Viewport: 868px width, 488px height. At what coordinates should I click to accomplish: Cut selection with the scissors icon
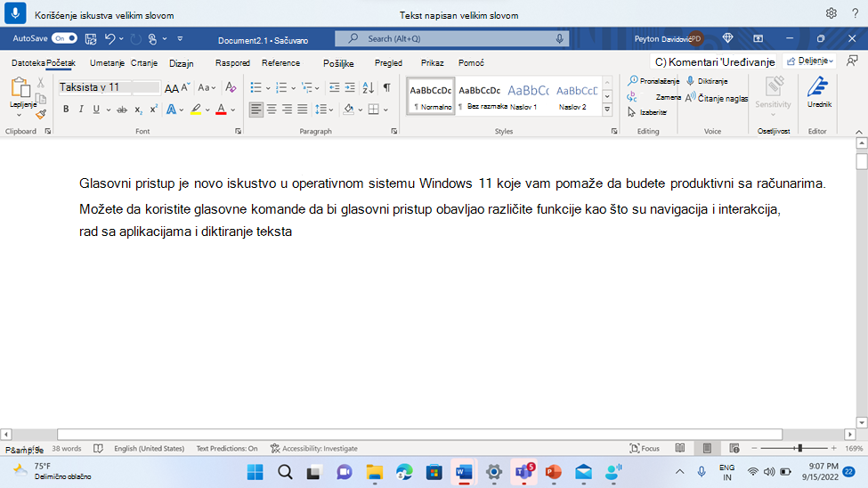[x=40, y=83]
